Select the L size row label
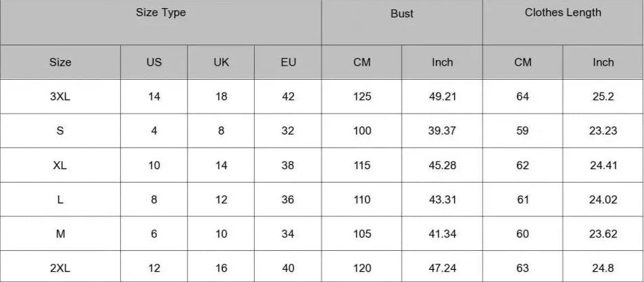 point(60,199)
